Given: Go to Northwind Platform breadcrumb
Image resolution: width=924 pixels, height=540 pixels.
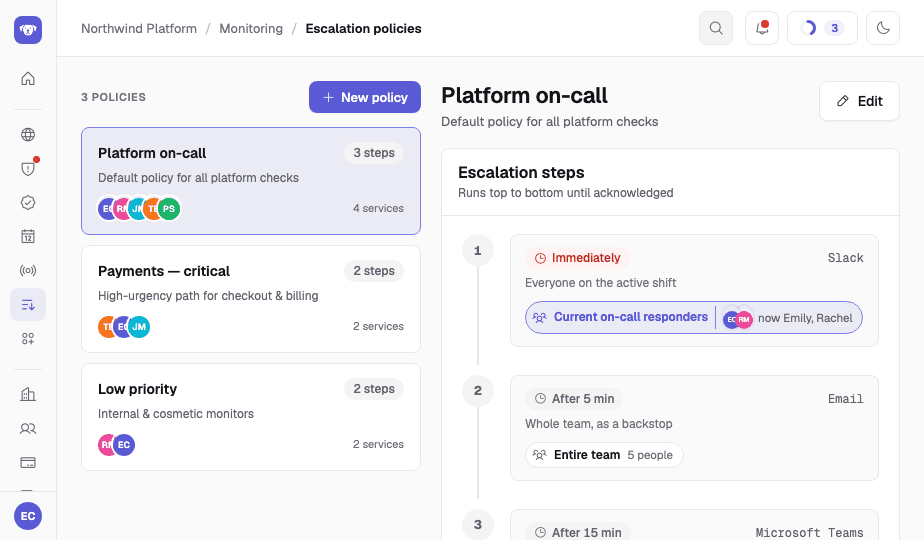Looking at the screenshot, I should pyautogui.click(x=139, y=28).
